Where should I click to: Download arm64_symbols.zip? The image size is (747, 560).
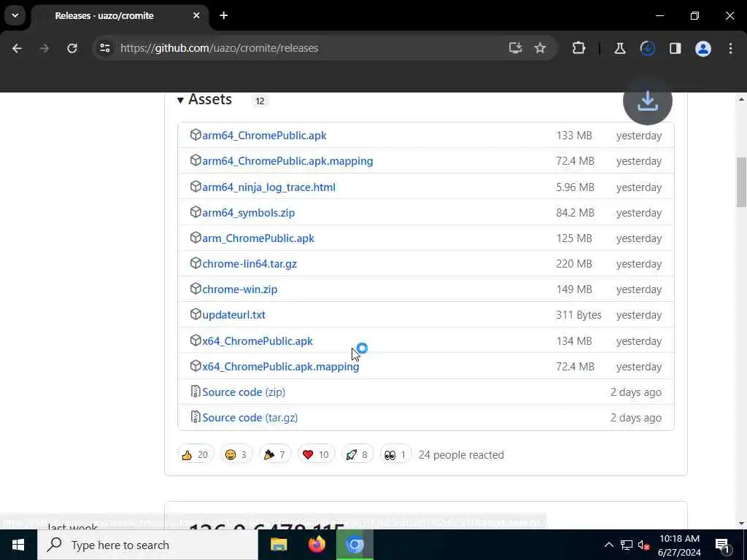click(249, 212)
